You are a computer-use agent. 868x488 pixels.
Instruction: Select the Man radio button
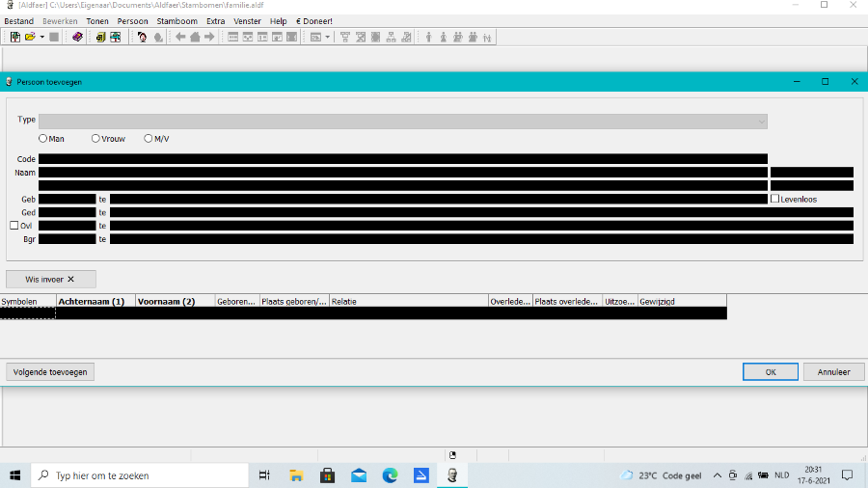(x=43, y=139)
